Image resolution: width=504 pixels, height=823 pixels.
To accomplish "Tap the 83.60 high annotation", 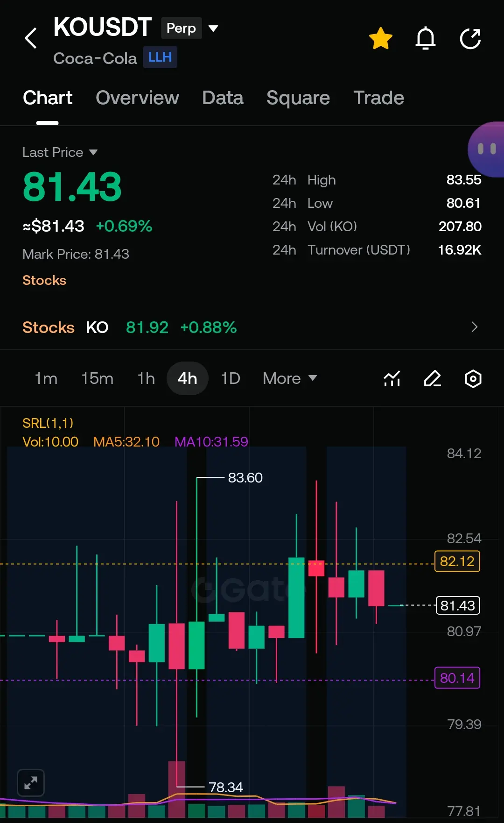I will coord(245,478).
